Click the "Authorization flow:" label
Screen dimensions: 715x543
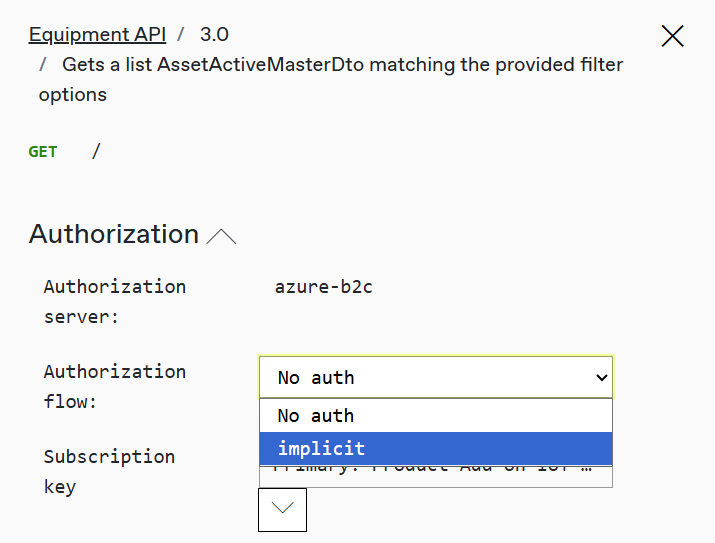click(x=114, y=386)
